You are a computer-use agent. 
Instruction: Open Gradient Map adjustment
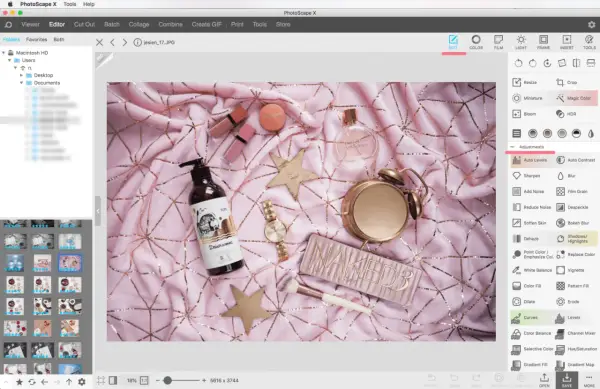pos(575,365)
